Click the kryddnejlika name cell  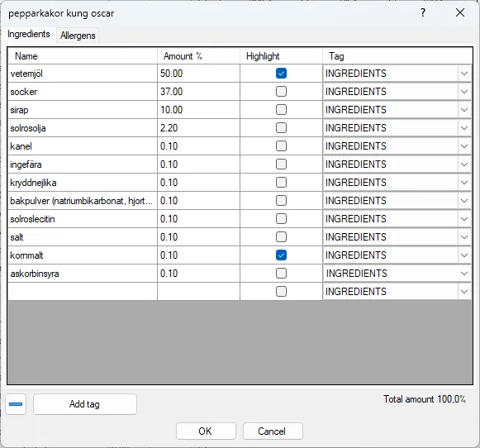click(83, 183)
